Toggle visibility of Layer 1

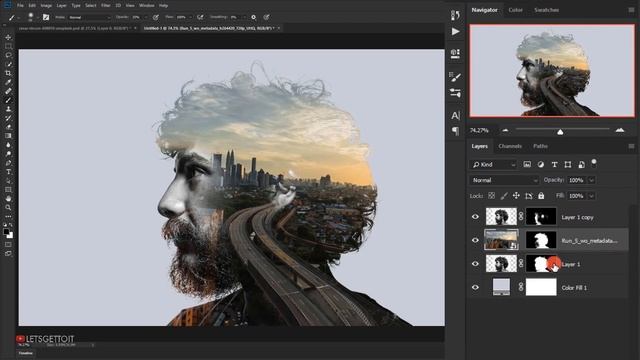[x=475, y=264]
